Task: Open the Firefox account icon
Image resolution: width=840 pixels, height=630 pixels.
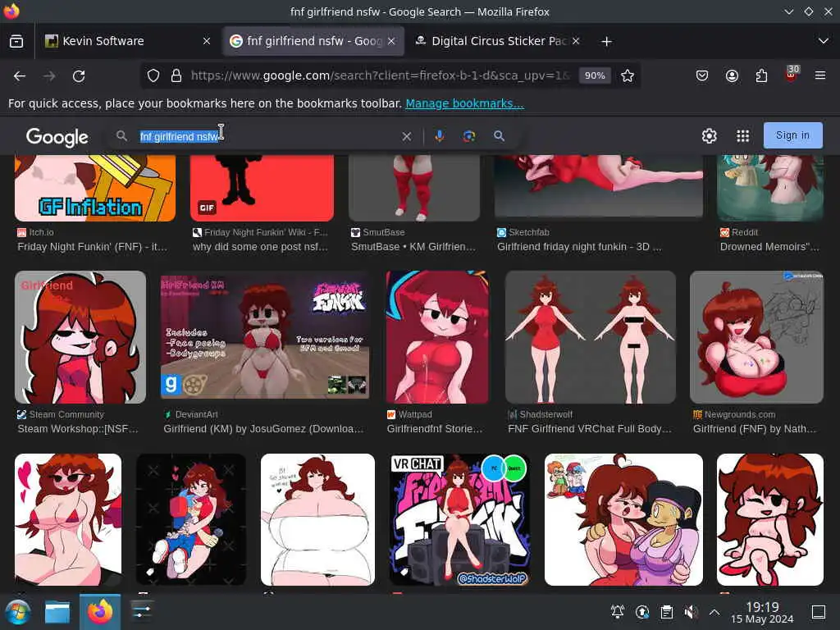Action: 732,75
